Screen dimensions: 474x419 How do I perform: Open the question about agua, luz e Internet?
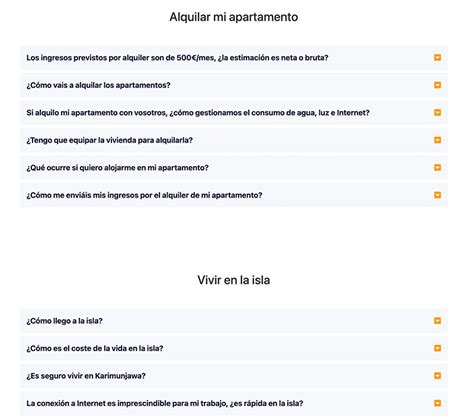click(x=234, y=113)
